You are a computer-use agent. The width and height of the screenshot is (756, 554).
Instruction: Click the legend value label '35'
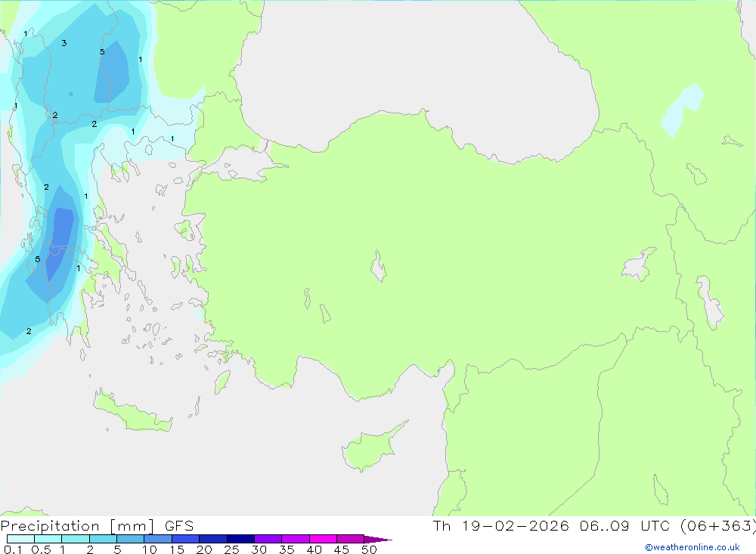287,549
